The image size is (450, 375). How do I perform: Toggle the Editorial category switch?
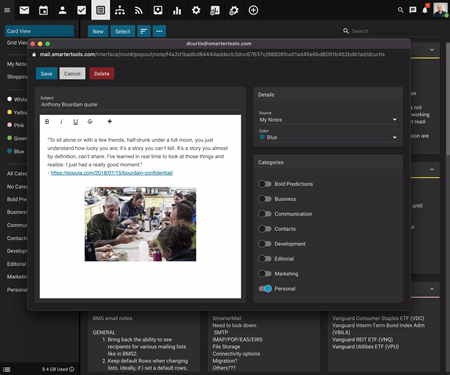[x=265, y=259]
